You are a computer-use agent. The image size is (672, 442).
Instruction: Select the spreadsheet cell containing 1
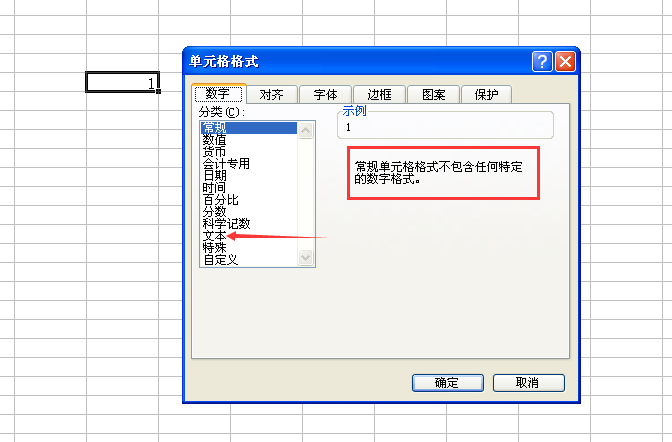point(123,82)
